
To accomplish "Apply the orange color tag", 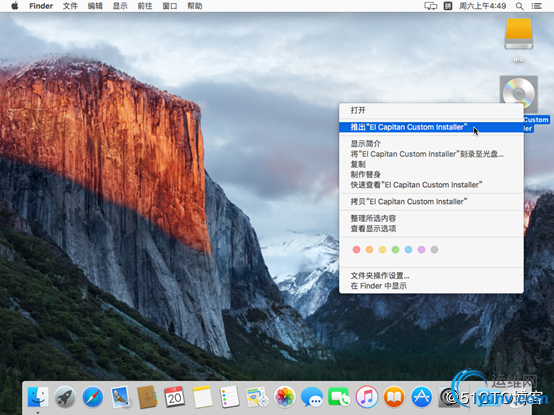I will click(x=370, y=250).
